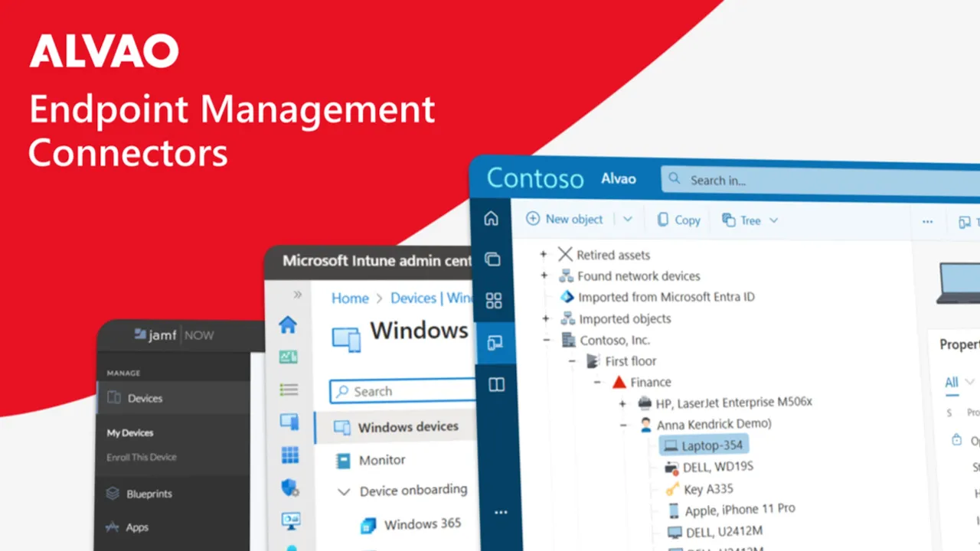Follow Home breadcrumb link in Intune

coord(350,298)
